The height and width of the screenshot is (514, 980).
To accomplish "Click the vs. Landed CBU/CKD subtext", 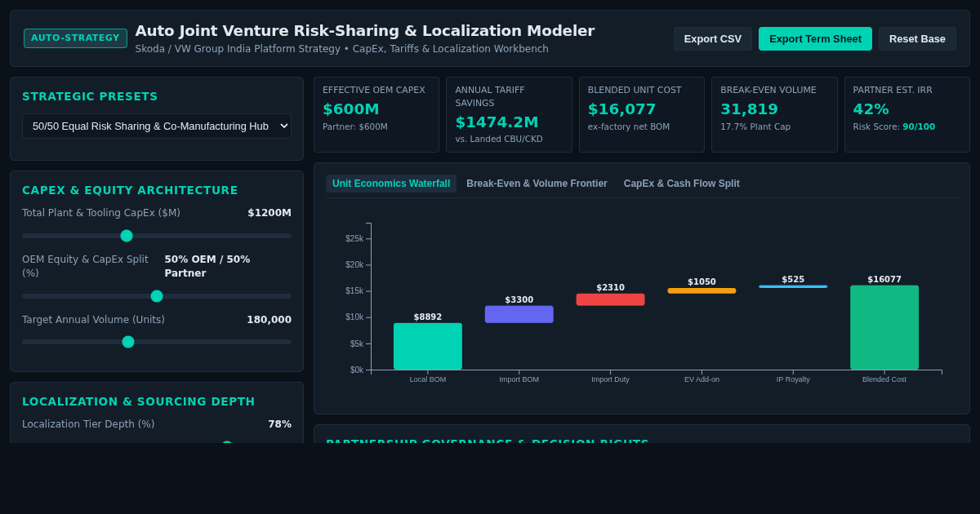I will [499, 140].
